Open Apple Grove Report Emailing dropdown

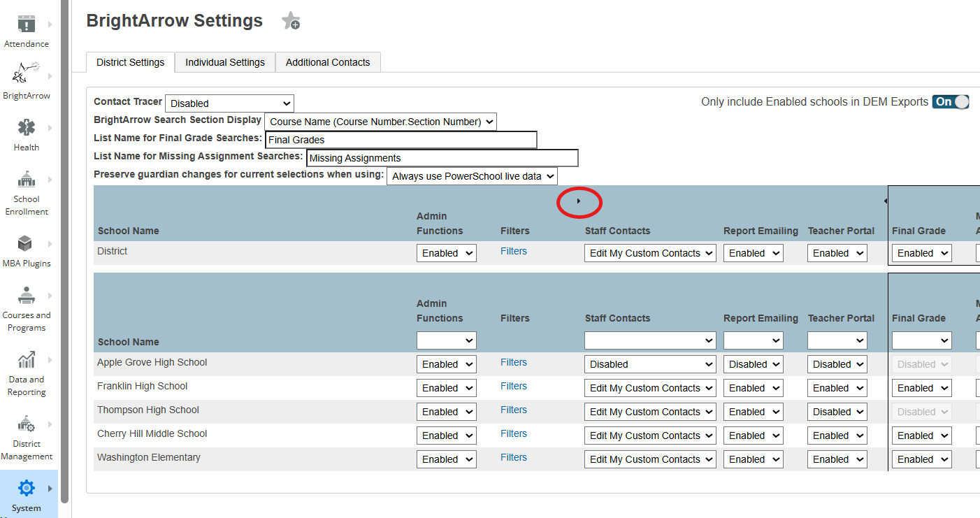[x=754, y=364]
